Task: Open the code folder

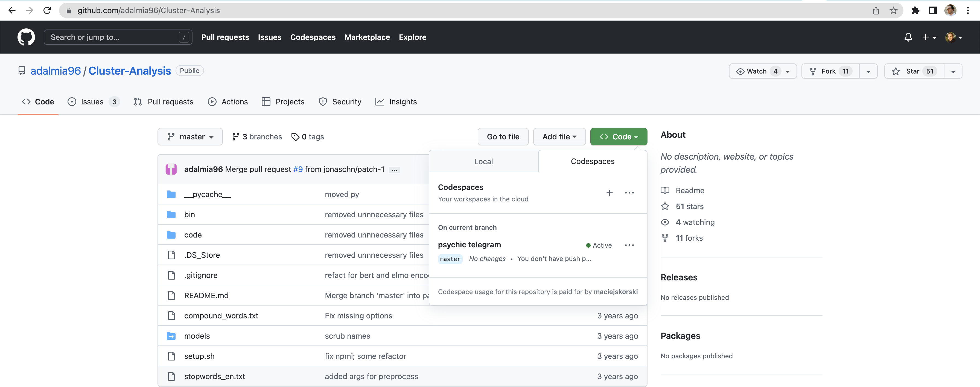Action: [x=193, y=234]
